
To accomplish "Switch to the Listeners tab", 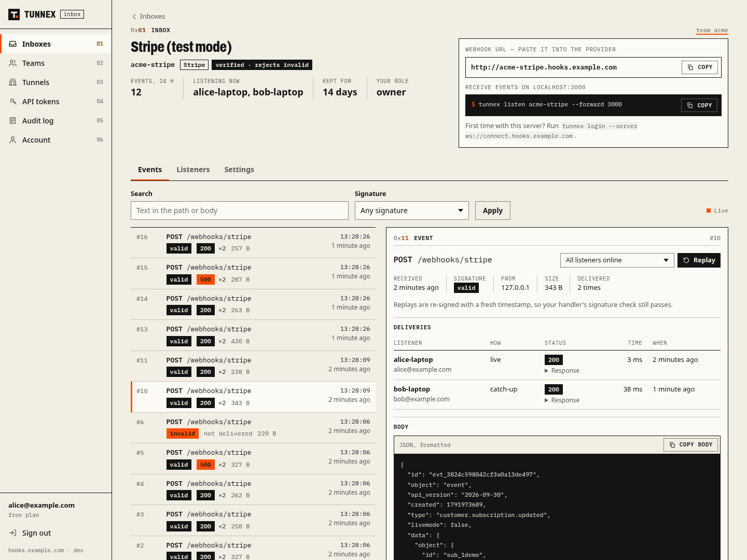I will [x=193, y=170].
